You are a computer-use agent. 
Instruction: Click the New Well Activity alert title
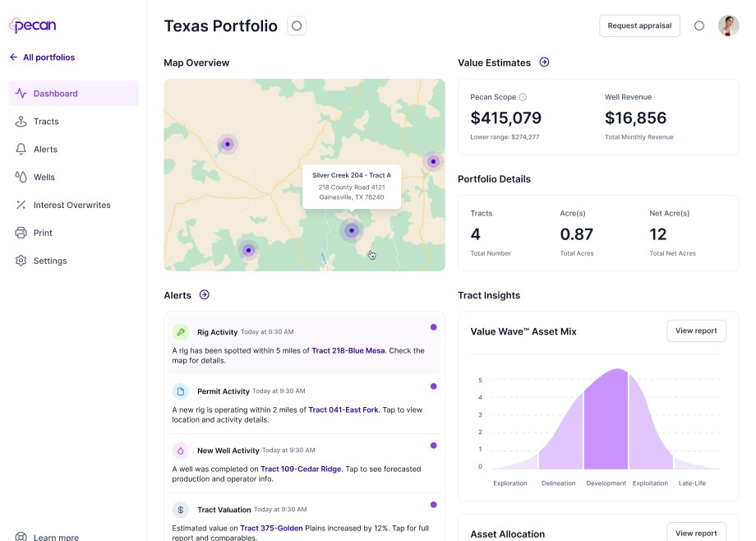[x=228, y=451]
